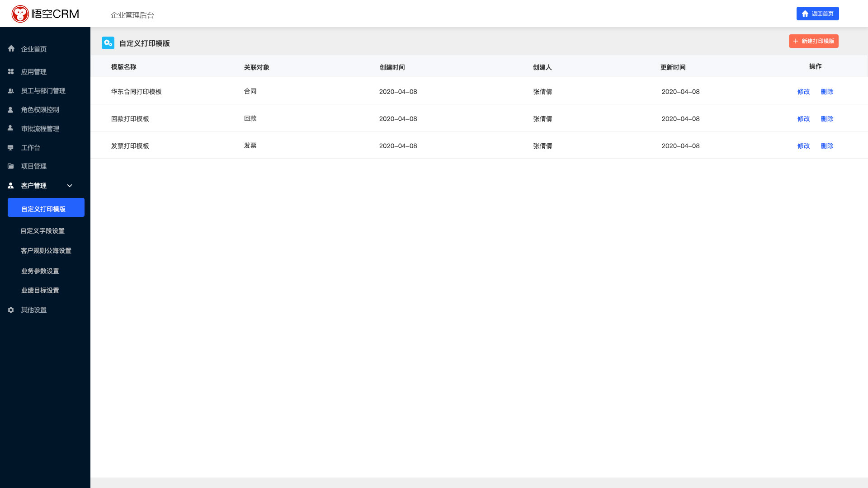The image size is (868, 488).
Task: Go to 业绩目标设置 page
Action: point(40,291)
